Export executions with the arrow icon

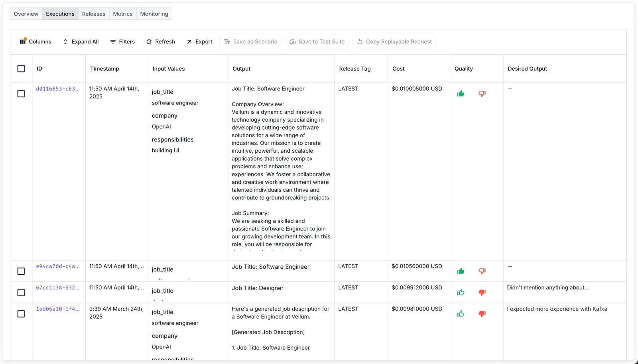click(199, 41)
